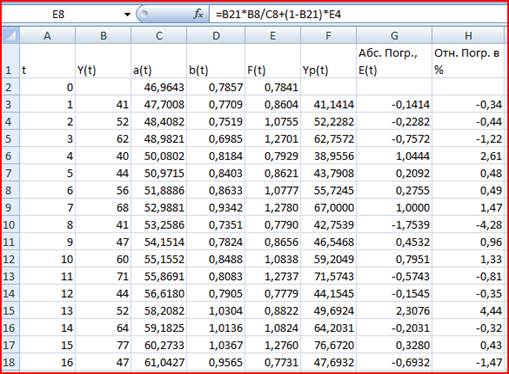The height and width of the screenshot is (374, 509).
Task: Click cell D17 with value 1,0367
Action: point(216,345)
